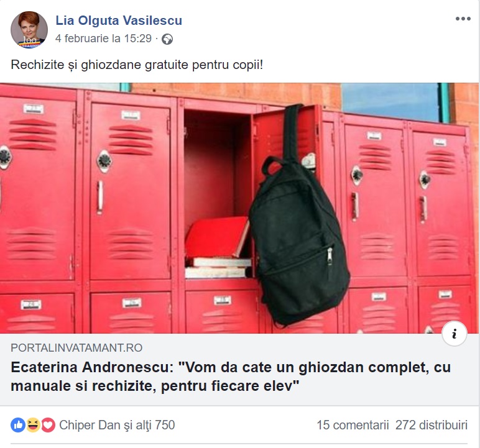Click the Like reaction thumbs-up icon
The height and width of the screenshot is (448, 480).
(18, 425)
